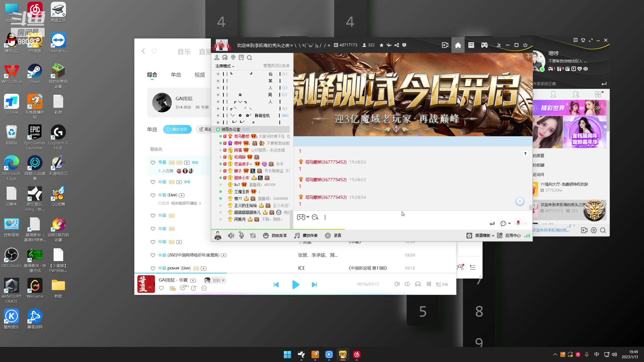Open the recording settings microphone icon in YY toolbar

pyautogui.click(x=241, y=236)
